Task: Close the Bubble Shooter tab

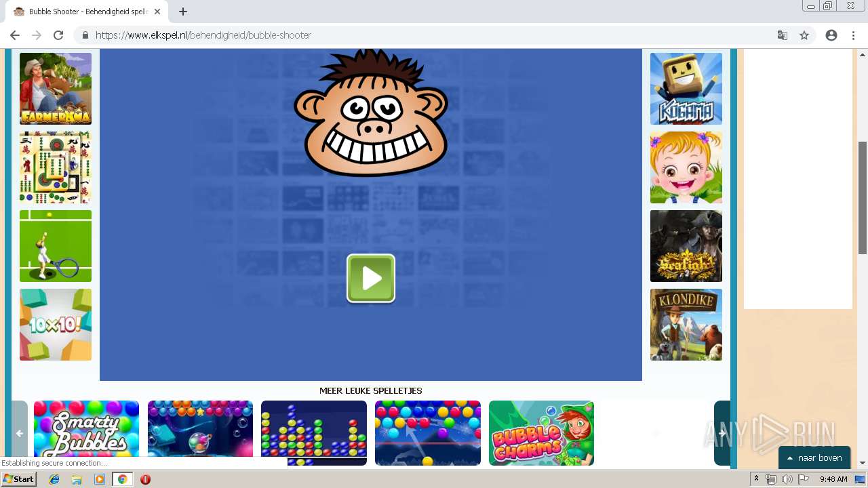Action: click(x=157, y=12)
